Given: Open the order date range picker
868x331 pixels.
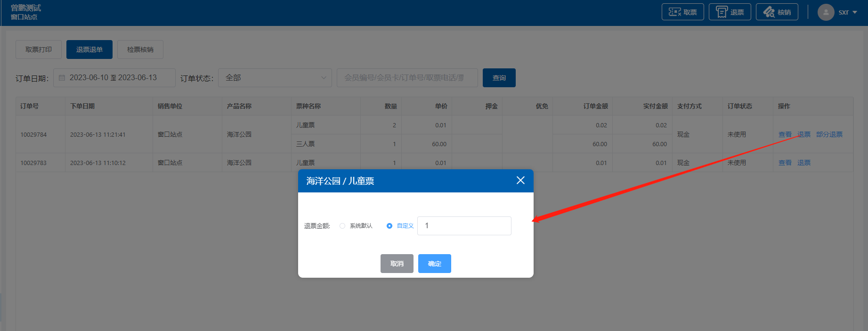Looking at the screenshot, I should tap(114, 78).
